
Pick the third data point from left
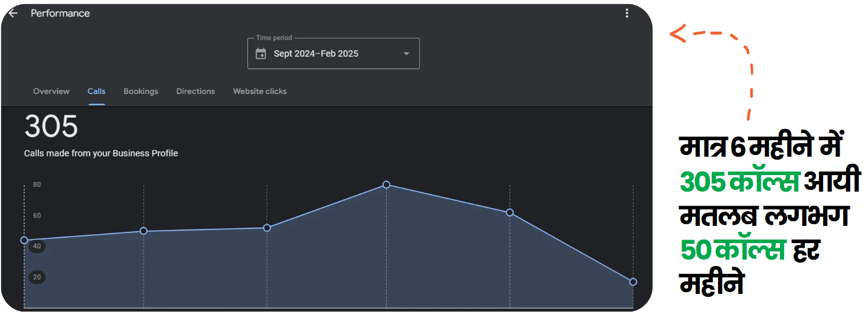pyautogui.click(x=267, y=228)
